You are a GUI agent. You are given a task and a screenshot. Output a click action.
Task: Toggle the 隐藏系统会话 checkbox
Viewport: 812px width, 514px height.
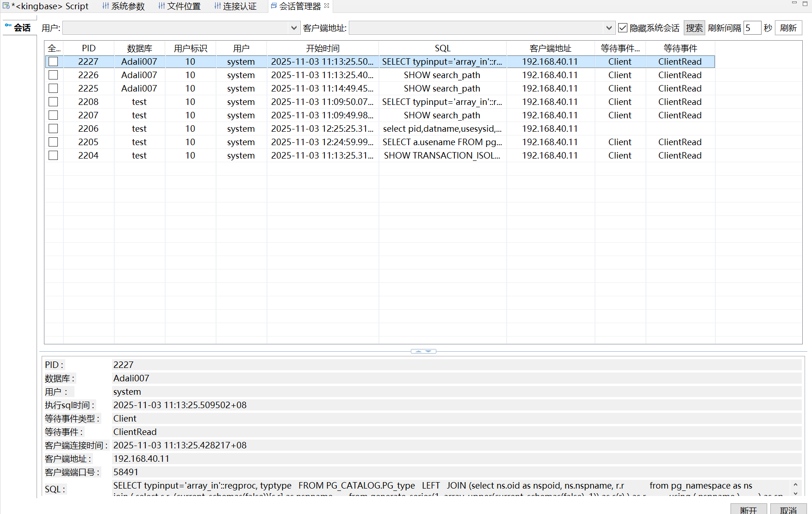tap(623, 28)
